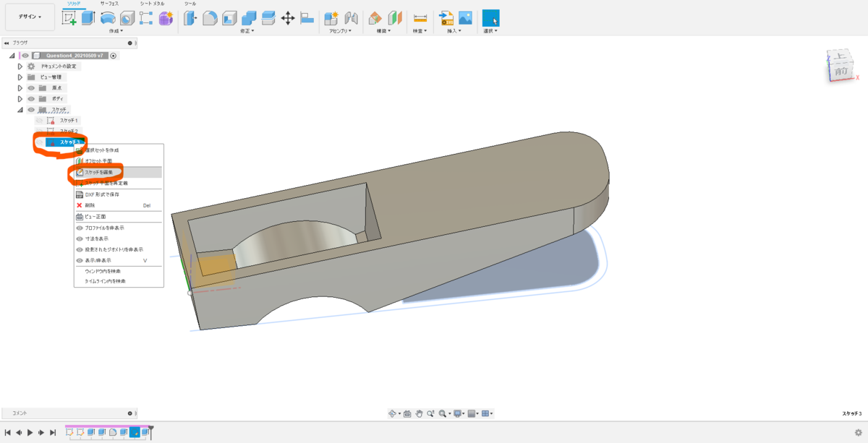Select the Press Pull tool
The height and width of the screenshot is (443, 868).
(190, 18)
